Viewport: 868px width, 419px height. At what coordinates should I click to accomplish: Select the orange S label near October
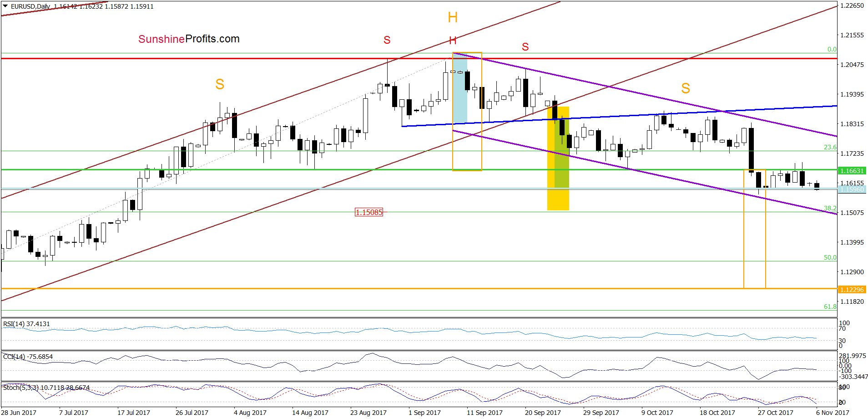point(686,88)
